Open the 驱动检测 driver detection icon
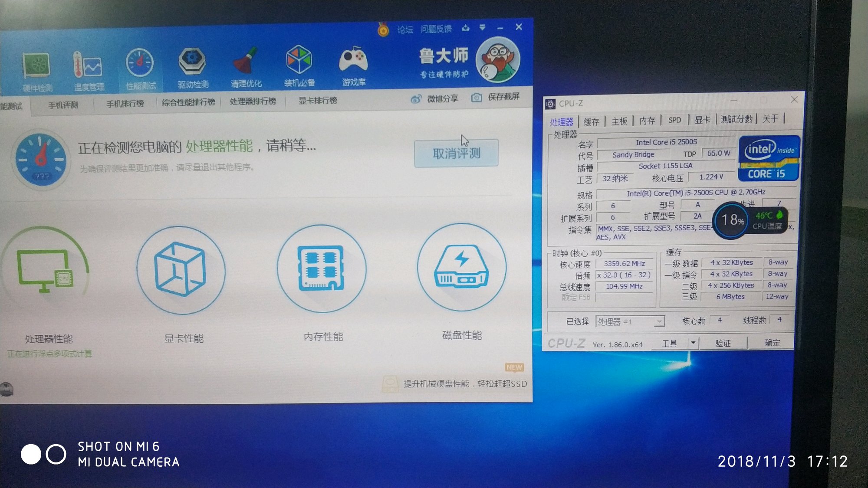868x488 pixels. click(193, 64)
